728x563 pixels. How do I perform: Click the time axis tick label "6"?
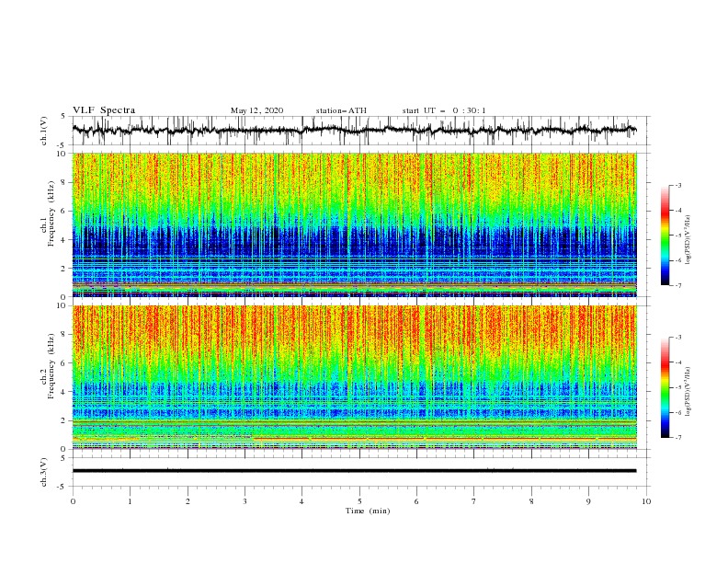(x=416, y=501)
